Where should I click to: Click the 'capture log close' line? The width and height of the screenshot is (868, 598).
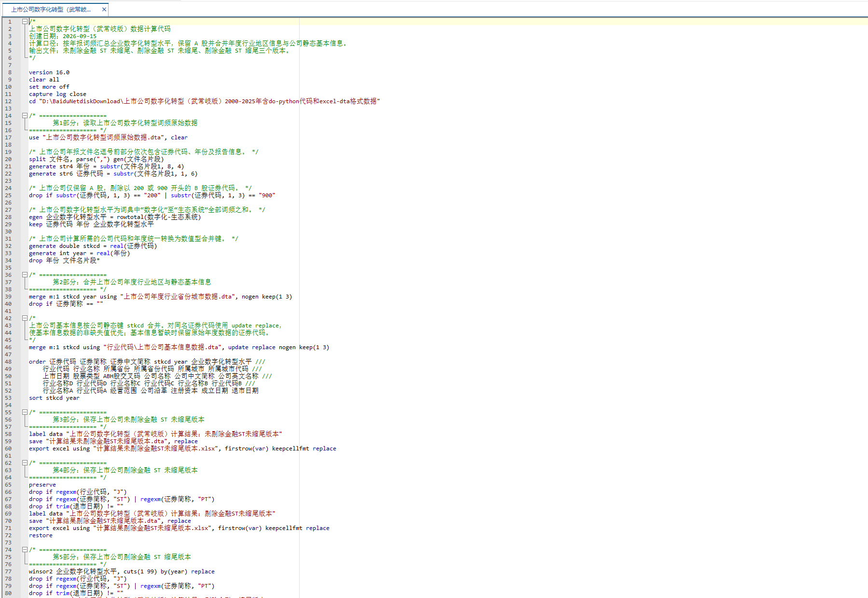(57, 94)
